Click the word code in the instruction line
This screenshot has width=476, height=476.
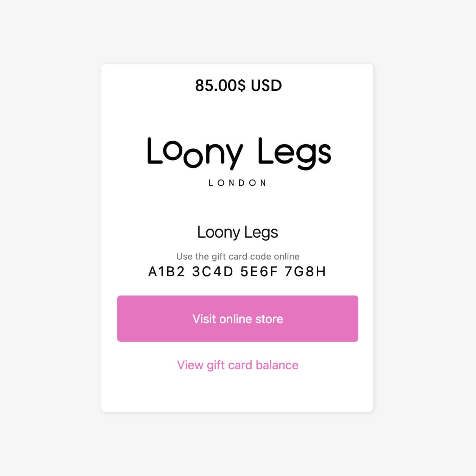click(x=261, y=257)
